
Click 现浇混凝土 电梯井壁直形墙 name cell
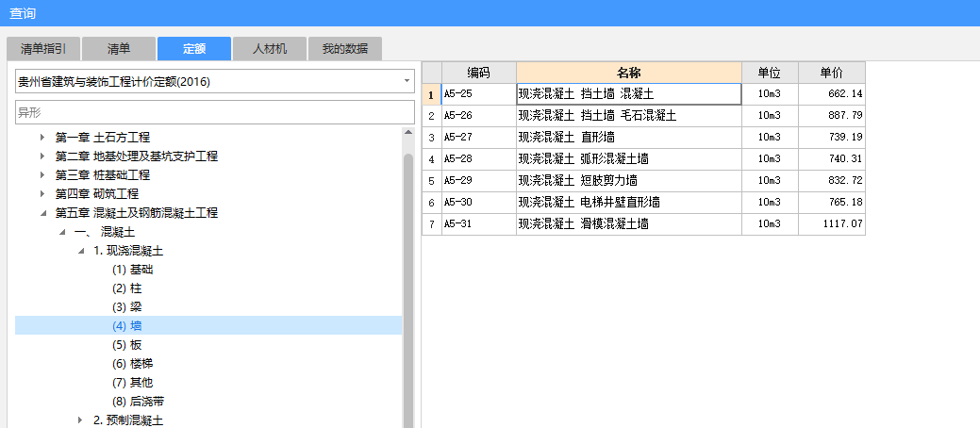(x=629, y=203)
